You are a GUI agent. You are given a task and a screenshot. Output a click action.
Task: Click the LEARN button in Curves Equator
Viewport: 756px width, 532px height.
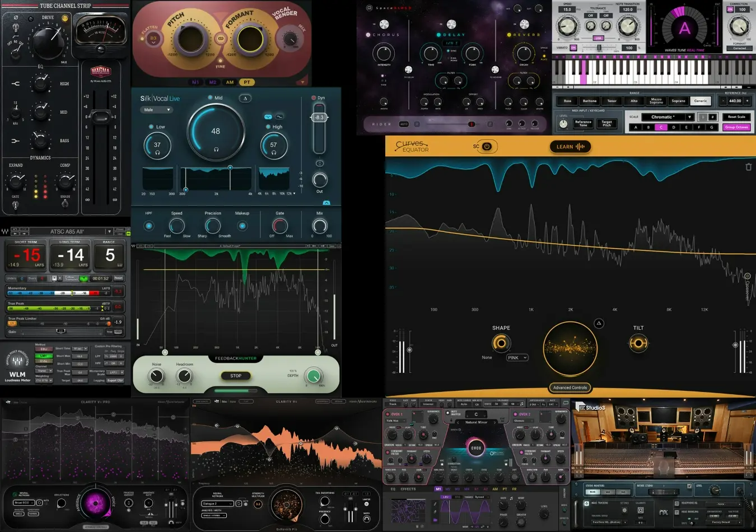tap(570, 147)
